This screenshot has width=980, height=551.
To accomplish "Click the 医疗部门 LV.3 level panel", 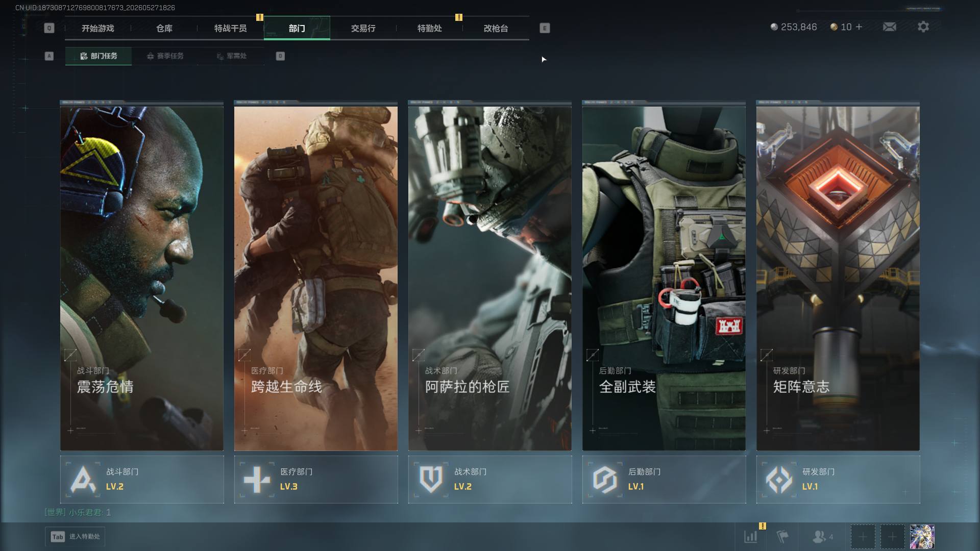I will [316, 480].
